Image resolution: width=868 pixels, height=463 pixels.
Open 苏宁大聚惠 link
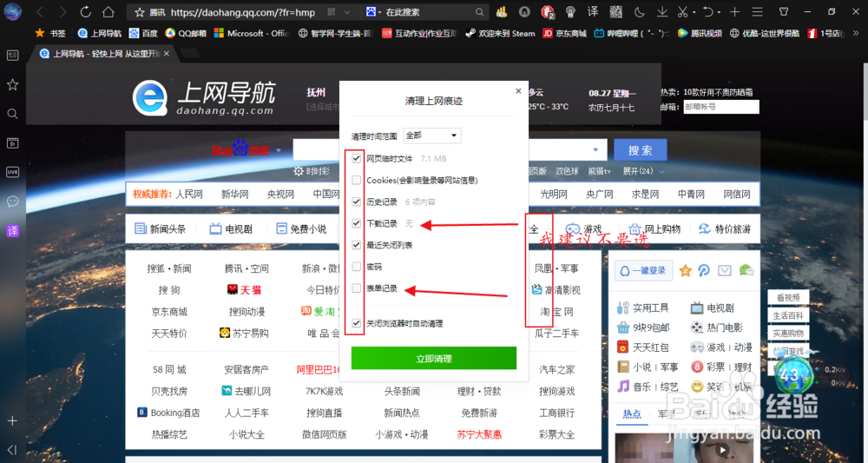(x=479, y=434)
